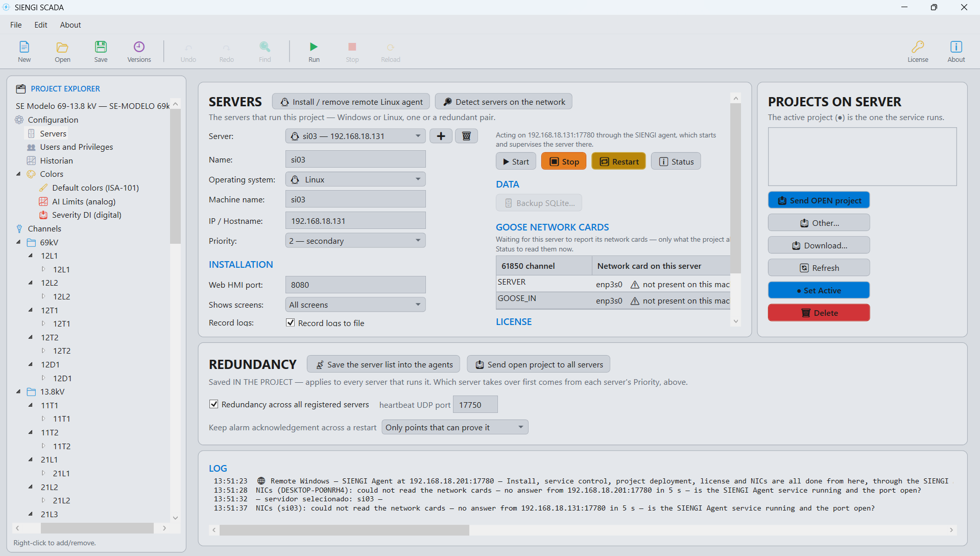The image size is (980, 556).
Task: Click the Machine name field
Action: (x=355, y=199)
